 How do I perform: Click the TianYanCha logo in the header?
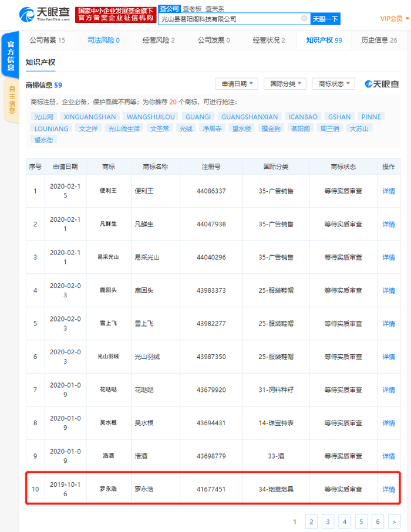[45, 14]
